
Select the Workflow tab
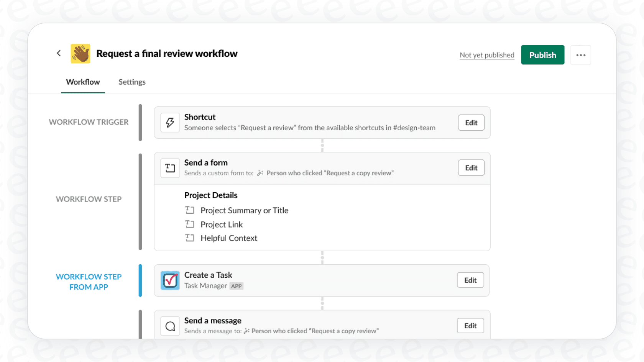coord(83,82)
